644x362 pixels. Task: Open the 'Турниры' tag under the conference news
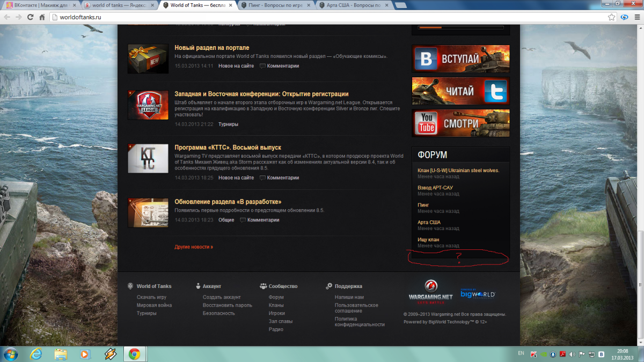point(228,124)
